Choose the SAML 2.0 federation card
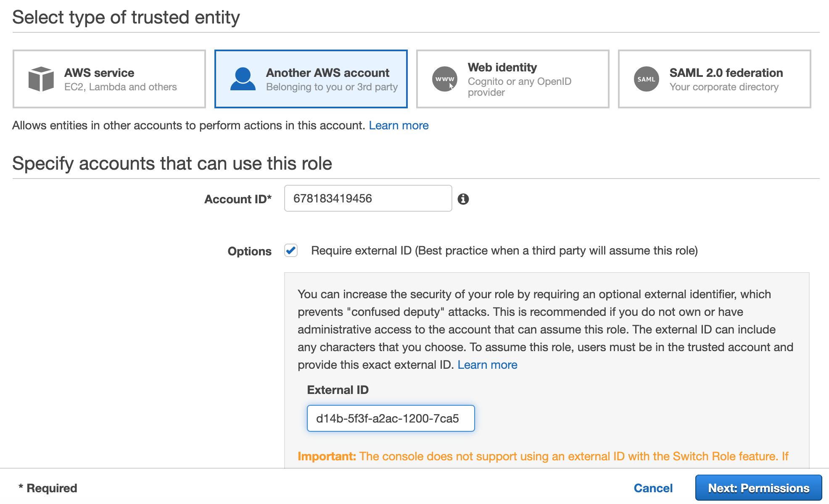 pyautogui.click(x=715, y=79)
